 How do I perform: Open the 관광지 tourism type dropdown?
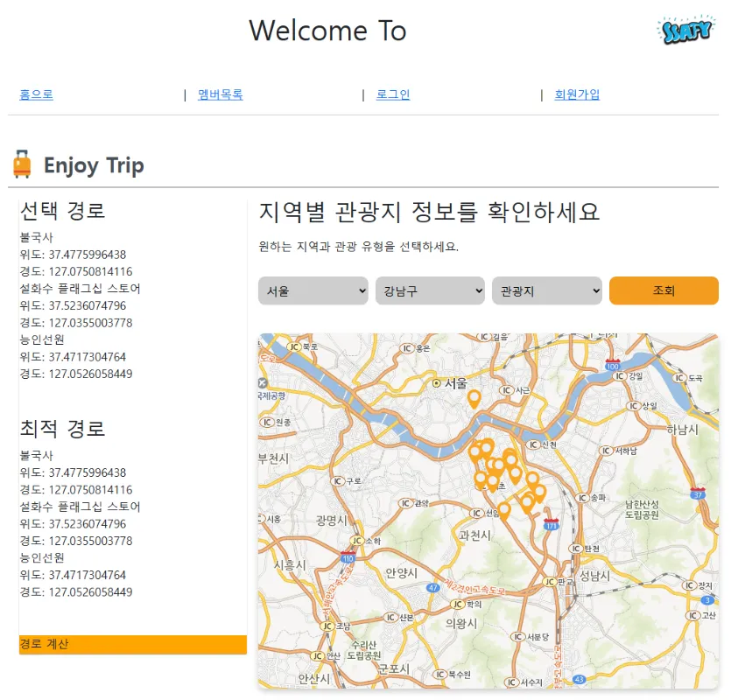(547, 290)
